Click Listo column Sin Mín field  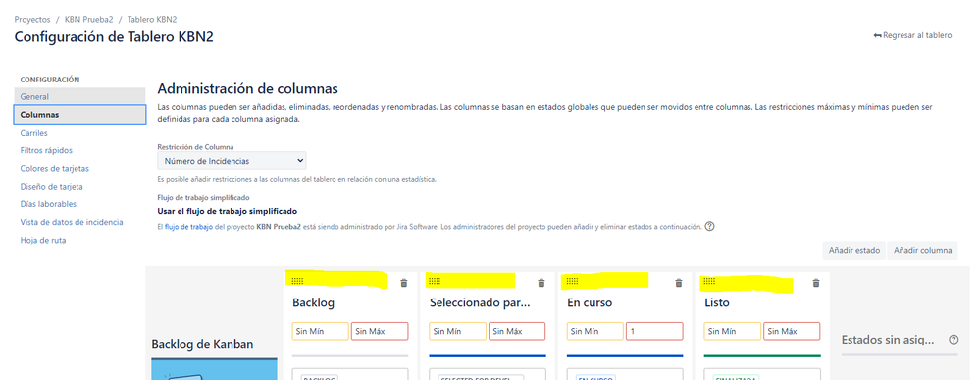tap(733, 331)
